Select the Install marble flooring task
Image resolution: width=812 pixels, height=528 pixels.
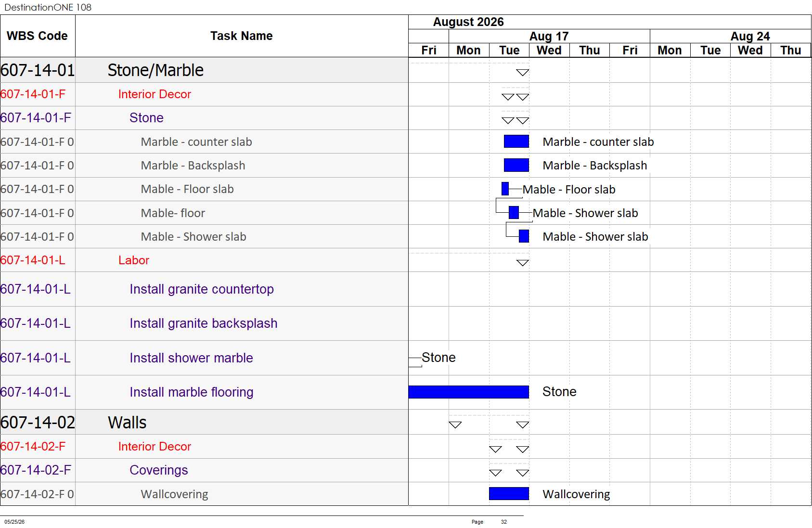[x=192, y=392]
